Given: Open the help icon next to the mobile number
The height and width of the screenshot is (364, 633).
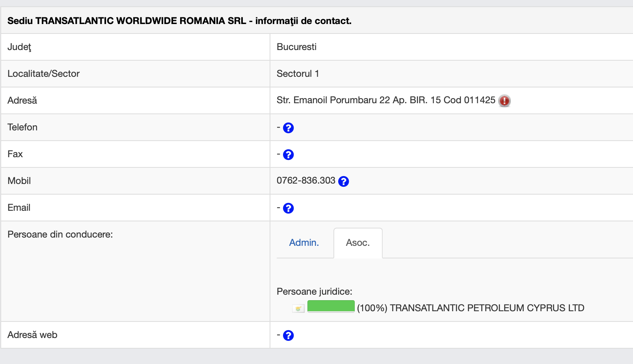Looking at the screenshot, I should pos(343,181).
